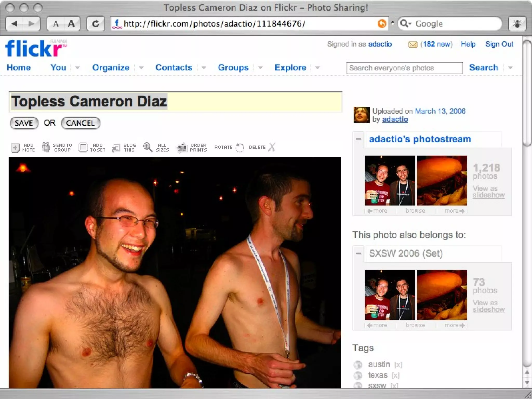Click the Add to Set icon
The image size is (532, 399).
83,147
